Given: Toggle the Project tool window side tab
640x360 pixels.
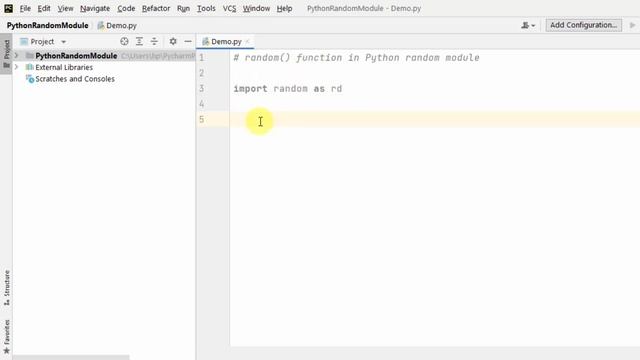Looking at the screenshot, I should [6, 54].
